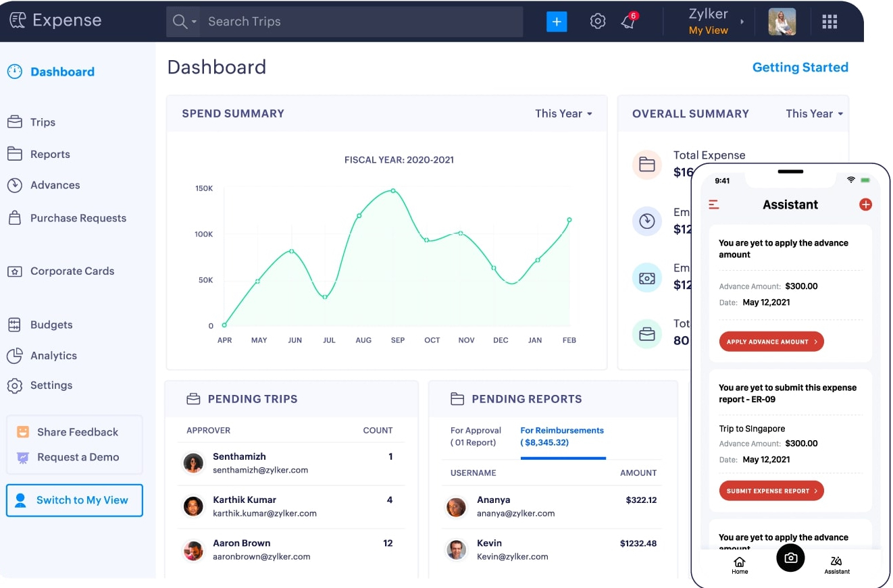
Task: Open the Overall Summary This Year dropdown
Action: (x=813, y=113)
